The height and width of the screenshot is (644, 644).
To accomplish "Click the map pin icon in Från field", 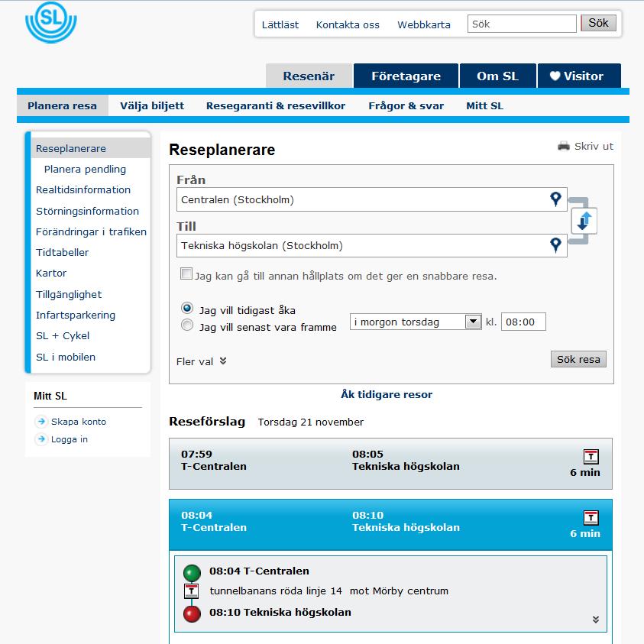I will [555, 199].
